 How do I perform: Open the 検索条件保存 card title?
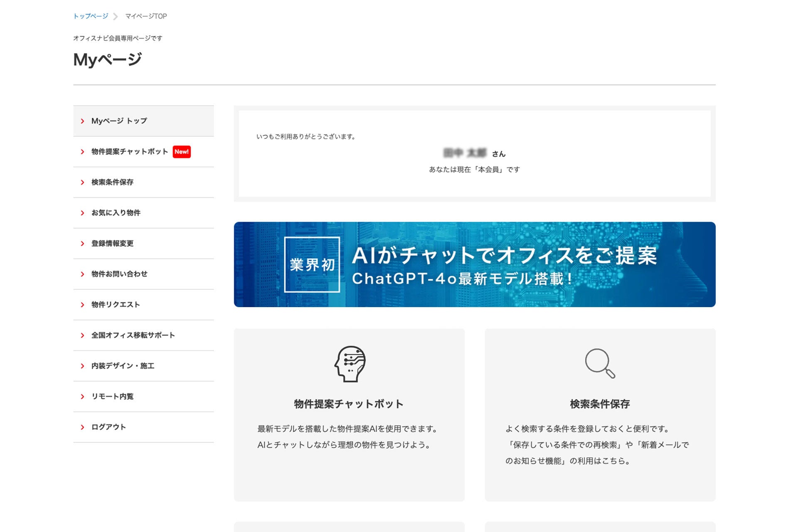click(600, 404)
